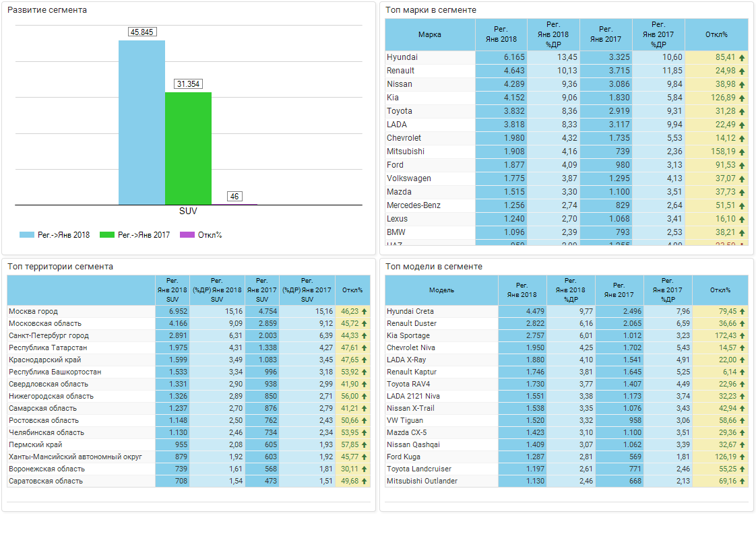756x534 pixels.
Task: Select the Республика Башкортостан territory row
Action: click(189, 372)
